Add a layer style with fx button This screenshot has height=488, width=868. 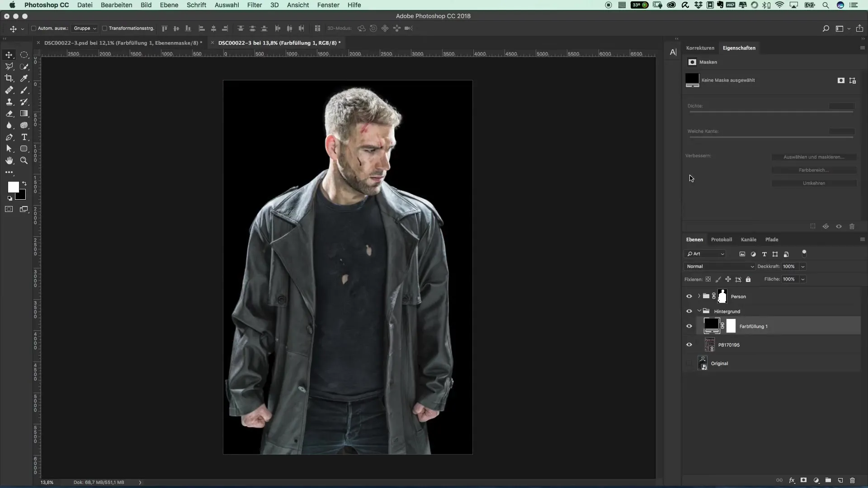pos(792,480)
